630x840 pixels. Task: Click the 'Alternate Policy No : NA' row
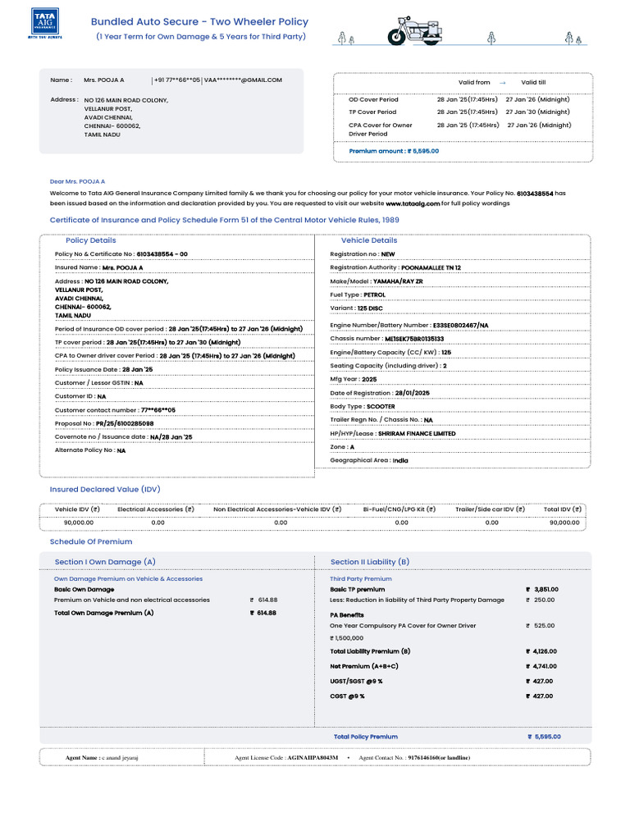coord(90,450)
